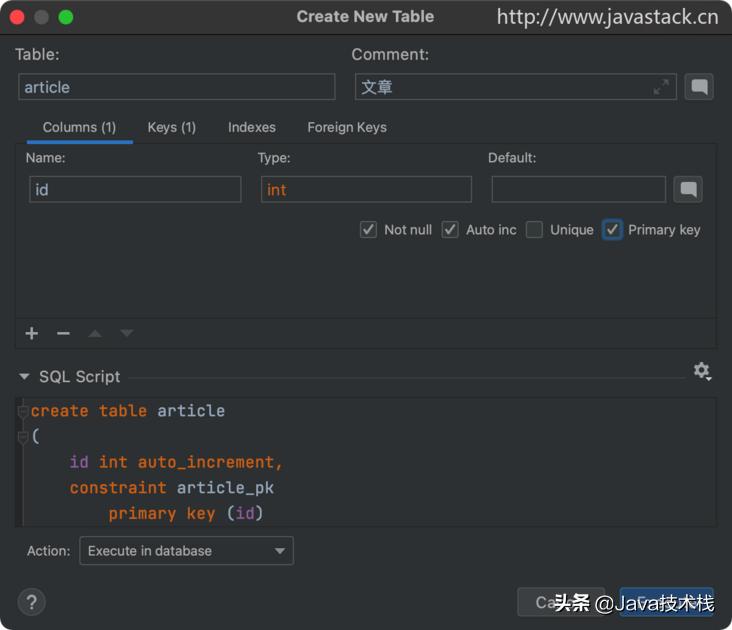Click the 'primary key (id)' script line

click(x=186, y=514)
